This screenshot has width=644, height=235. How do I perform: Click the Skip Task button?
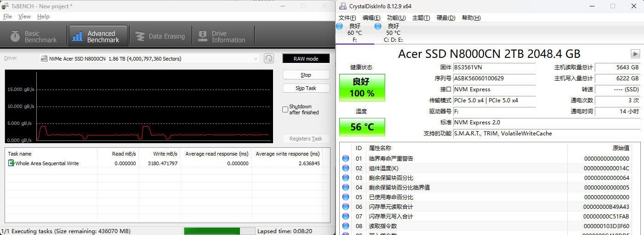pos(306,88)
